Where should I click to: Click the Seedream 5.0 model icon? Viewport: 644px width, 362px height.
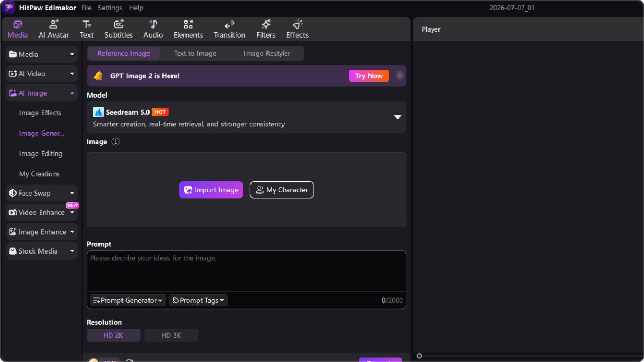98,112
